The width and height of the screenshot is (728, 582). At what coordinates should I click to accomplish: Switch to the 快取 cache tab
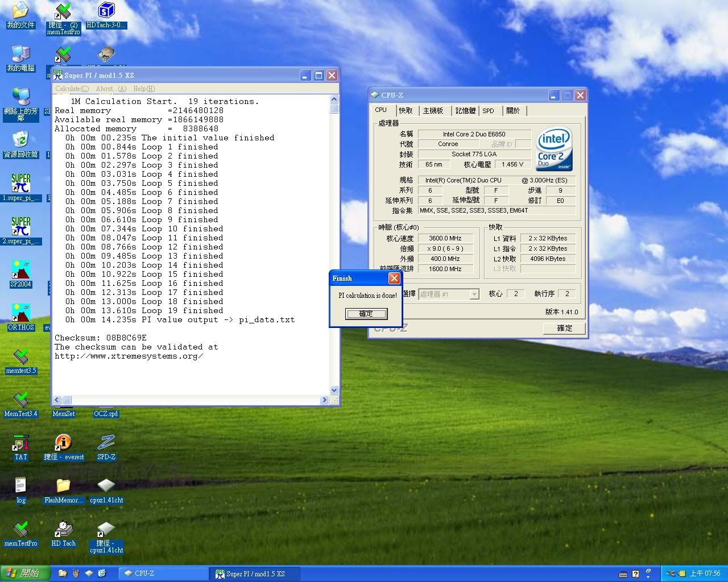click(406, 111)
